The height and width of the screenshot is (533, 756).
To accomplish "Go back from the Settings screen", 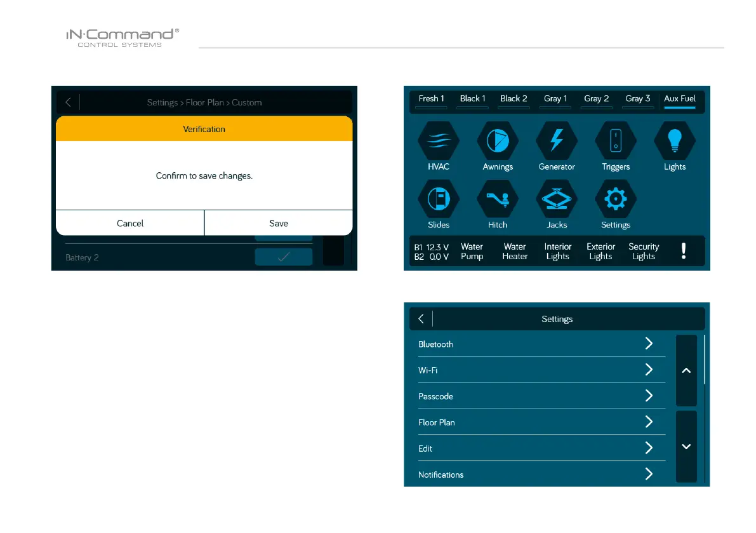I will pos(421,319).
